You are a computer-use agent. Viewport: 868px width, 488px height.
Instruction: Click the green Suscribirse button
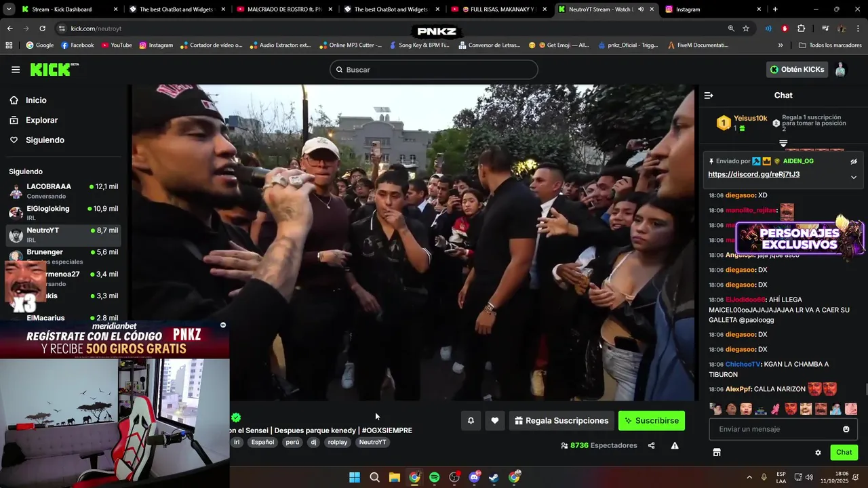pos(652,421)
